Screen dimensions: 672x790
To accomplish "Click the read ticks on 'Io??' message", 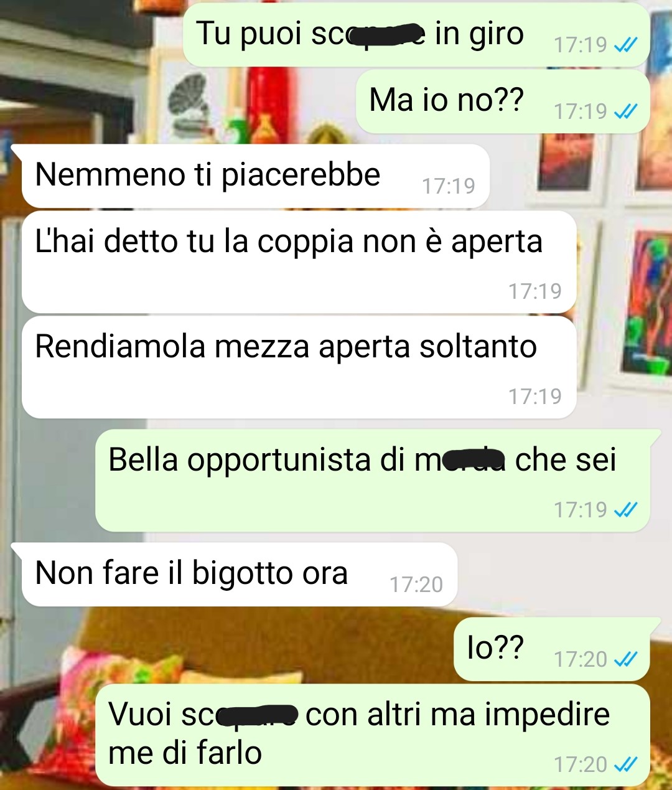I will click(x=625, y=659).
